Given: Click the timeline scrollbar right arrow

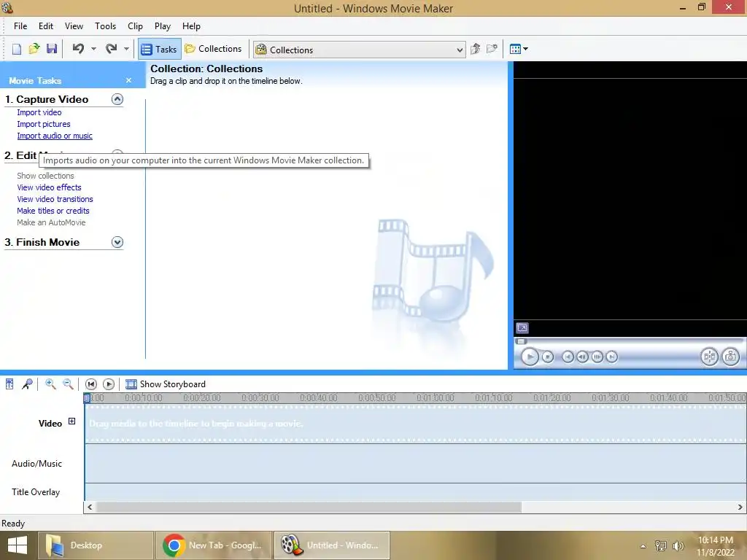Looking at the screenshot, I should click(x=740, y=507).
